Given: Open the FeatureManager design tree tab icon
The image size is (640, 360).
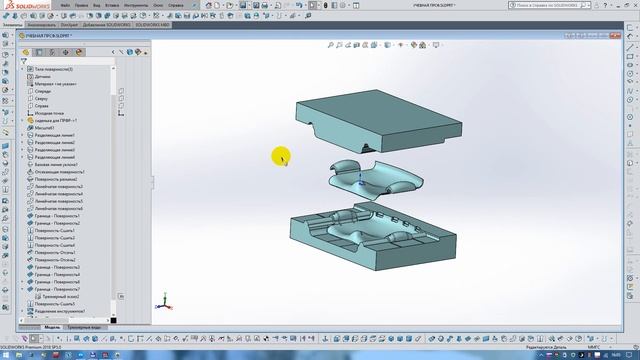Looking at the screenshot, I should [x=26, y=52].
